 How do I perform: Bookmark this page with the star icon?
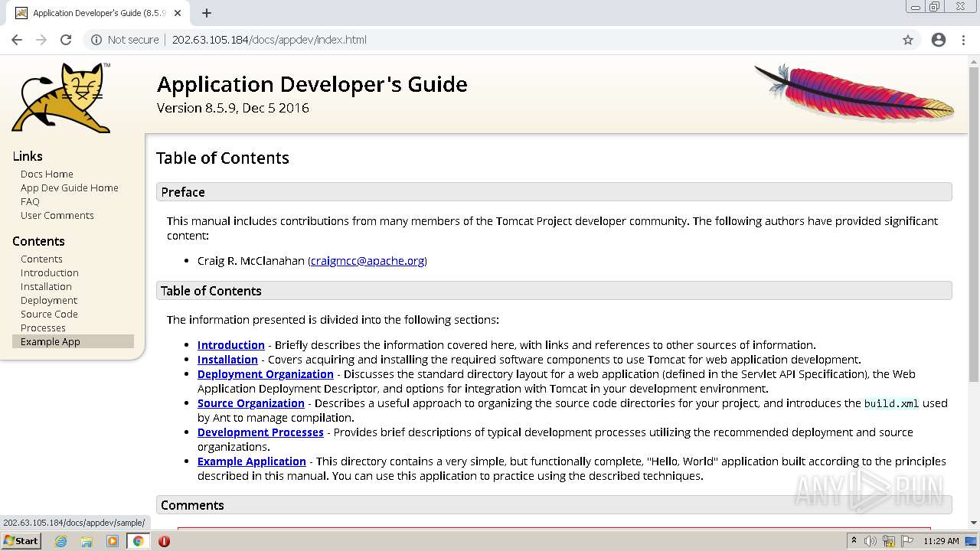pos(908,40)
